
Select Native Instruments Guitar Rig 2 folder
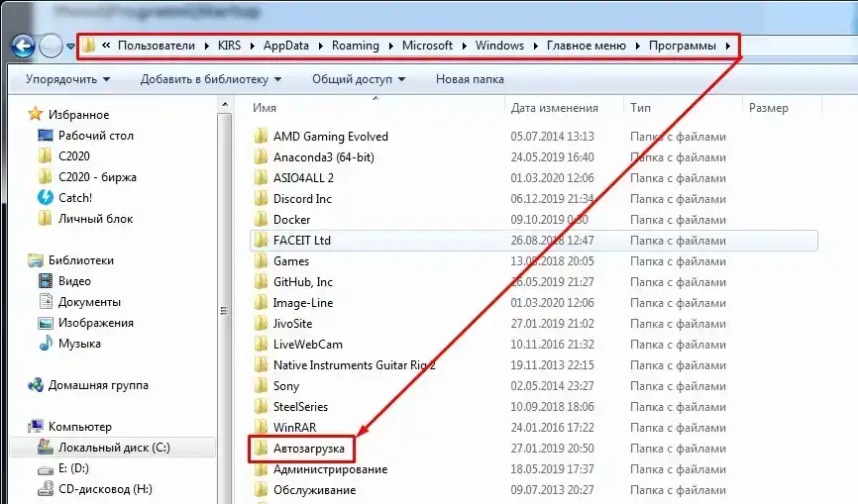point(355,364)
